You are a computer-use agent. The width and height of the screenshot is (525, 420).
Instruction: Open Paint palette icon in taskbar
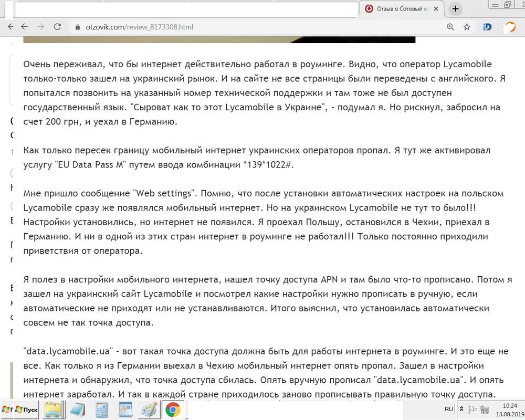[x=149, y=409]
